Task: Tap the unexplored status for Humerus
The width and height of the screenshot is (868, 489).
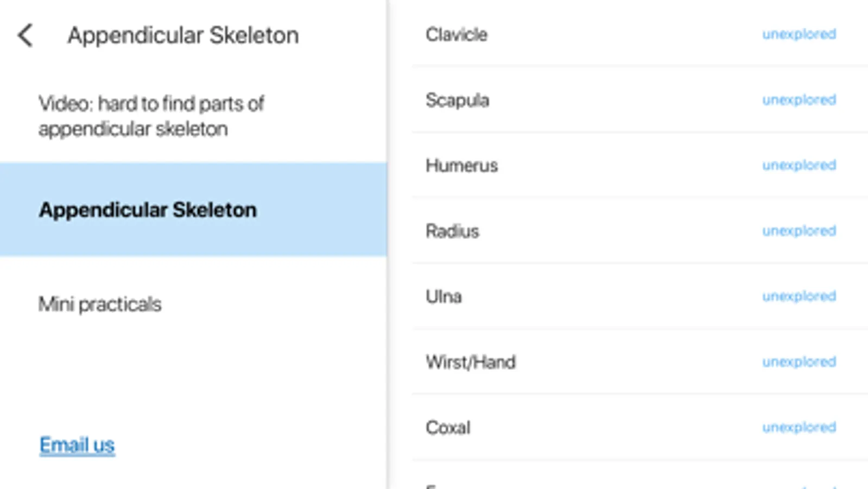Action: point(799,165)
